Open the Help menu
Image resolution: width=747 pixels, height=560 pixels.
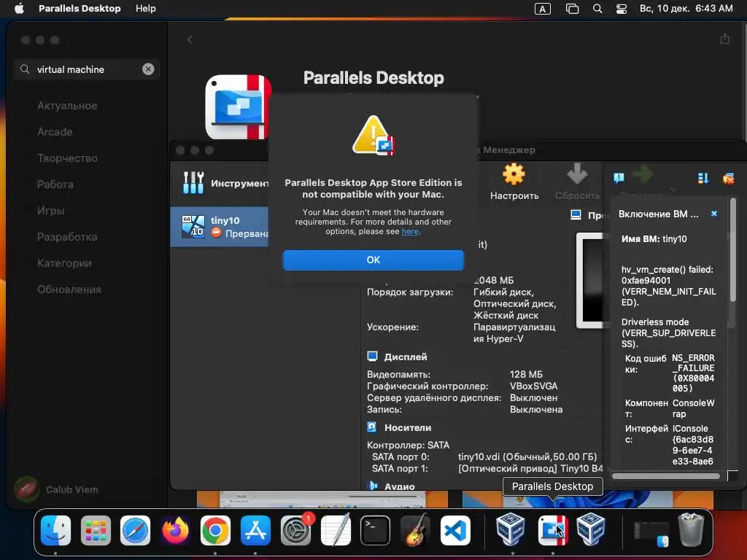pos(146,9)
